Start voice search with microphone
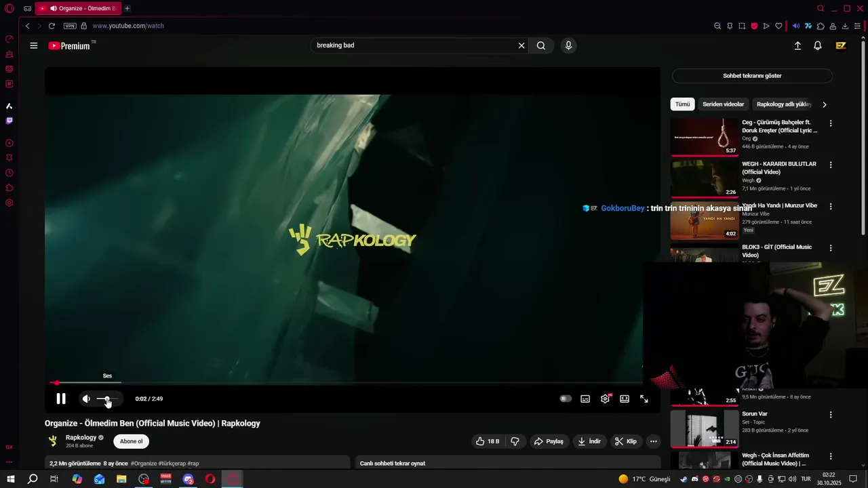The width and height of the screenshot is (868, 488). (x=568, y=45)
